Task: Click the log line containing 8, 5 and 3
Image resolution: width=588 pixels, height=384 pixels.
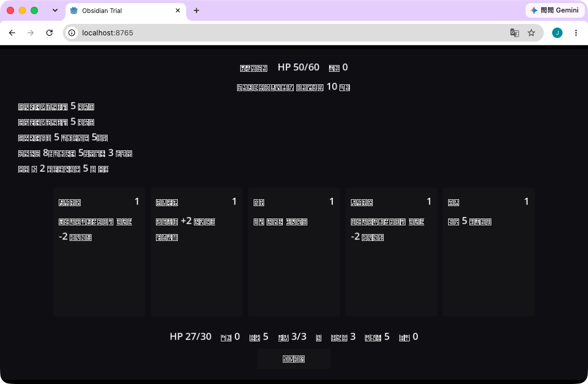Action: coord(75,153)
